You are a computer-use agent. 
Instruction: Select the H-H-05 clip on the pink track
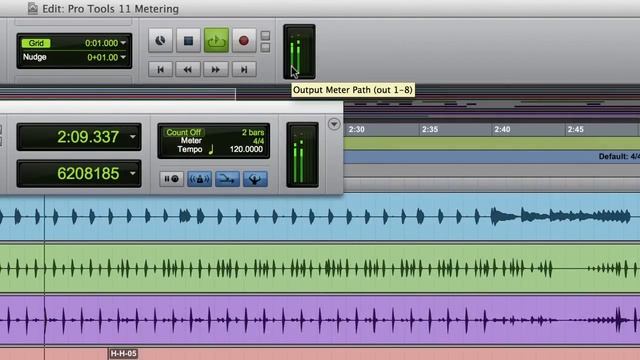[124, 353]
